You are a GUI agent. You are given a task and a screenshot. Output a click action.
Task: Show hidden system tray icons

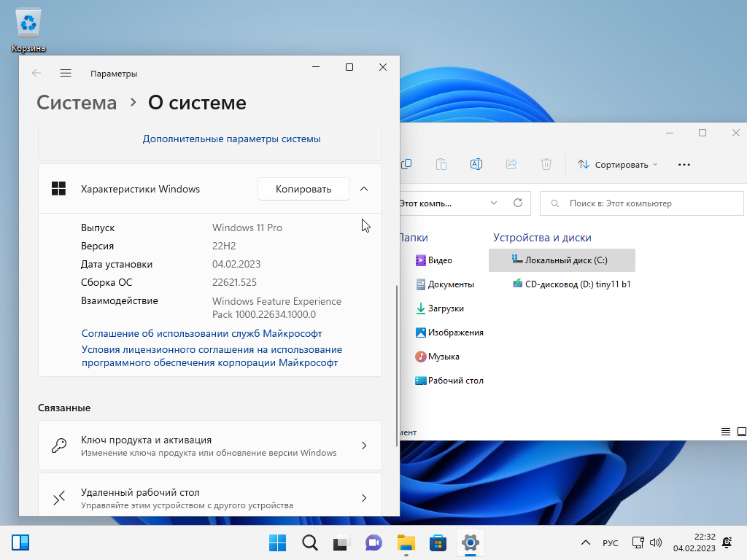(x=586, y=542)
